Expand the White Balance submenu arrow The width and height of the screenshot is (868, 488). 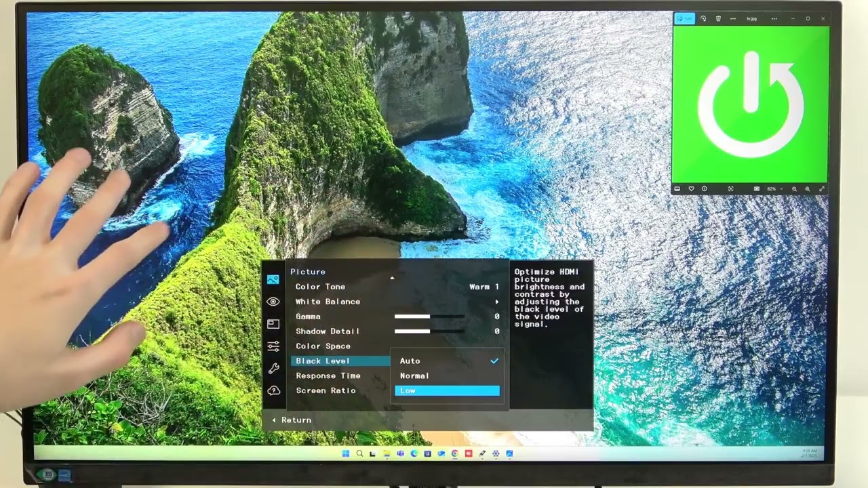(496, 302)
